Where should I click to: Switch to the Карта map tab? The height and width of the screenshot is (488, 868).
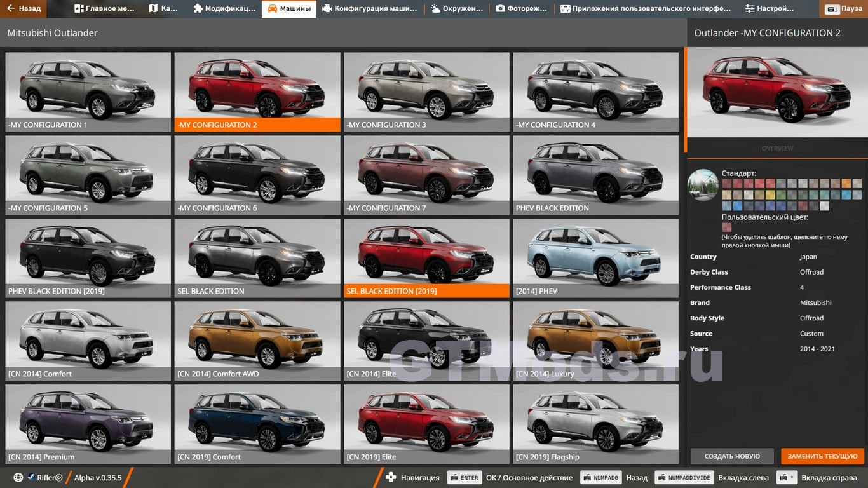pyautogui.click(x=163, y=9)
